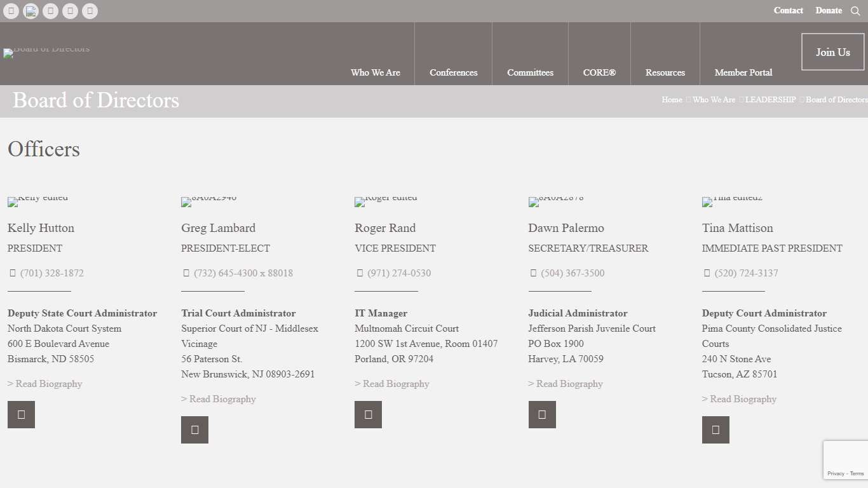Click the search magnifier icon in the header
This screenshot has height=488, width=868.
tap(856, 11)
